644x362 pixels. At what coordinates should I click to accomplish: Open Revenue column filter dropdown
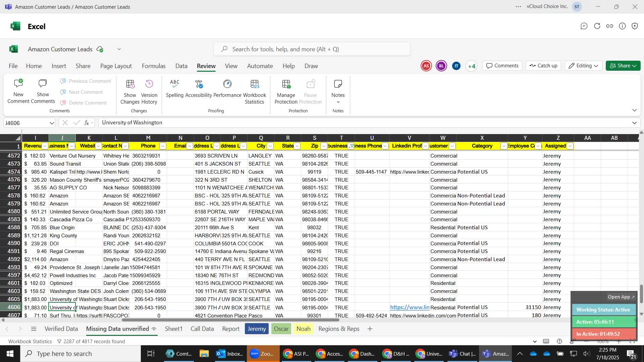tap(45, 146)
